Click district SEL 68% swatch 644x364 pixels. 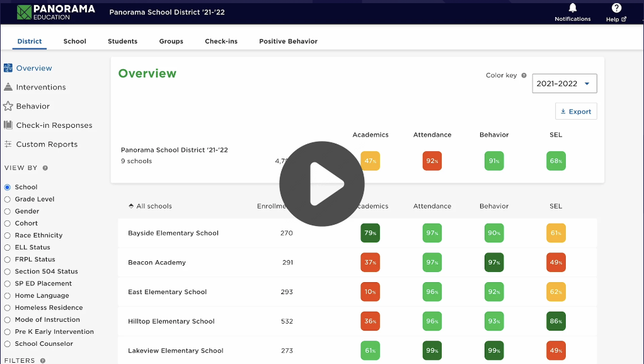coord(556,161)
